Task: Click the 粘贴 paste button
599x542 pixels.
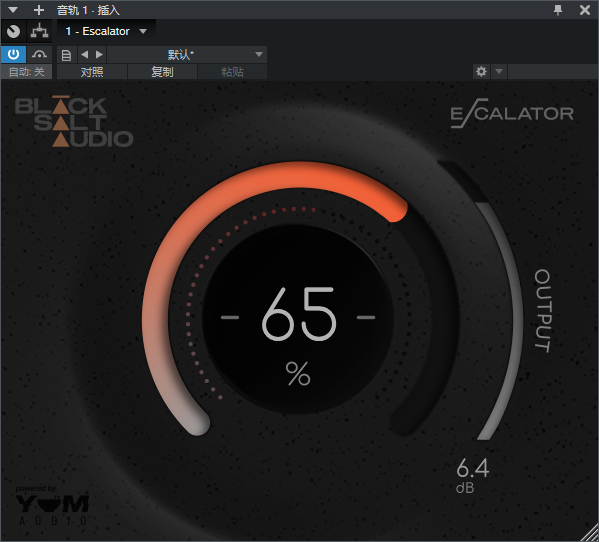Action: [232, 72]
